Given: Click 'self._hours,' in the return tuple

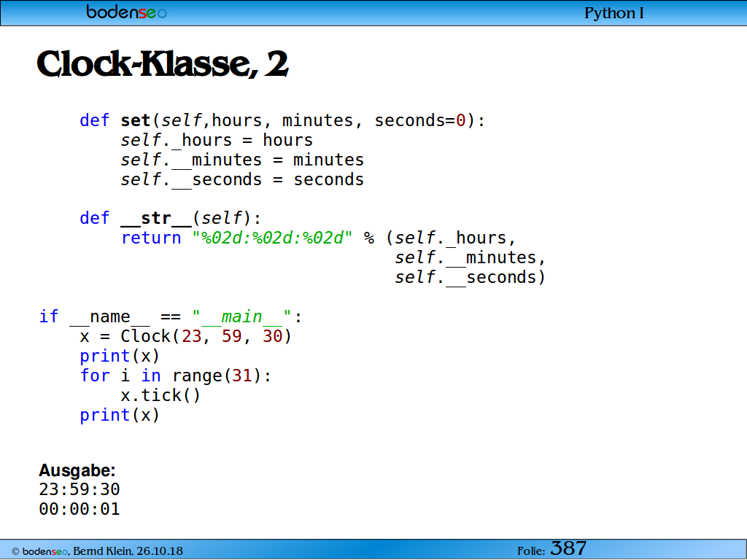Looking at the screenshot, I should pos(455,238).
